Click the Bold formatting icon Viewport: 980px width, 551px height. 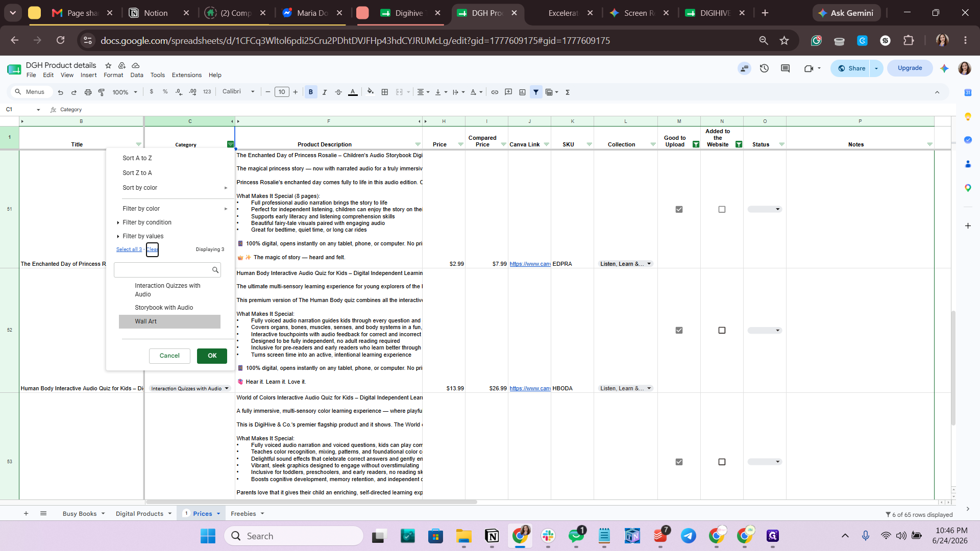311,92
